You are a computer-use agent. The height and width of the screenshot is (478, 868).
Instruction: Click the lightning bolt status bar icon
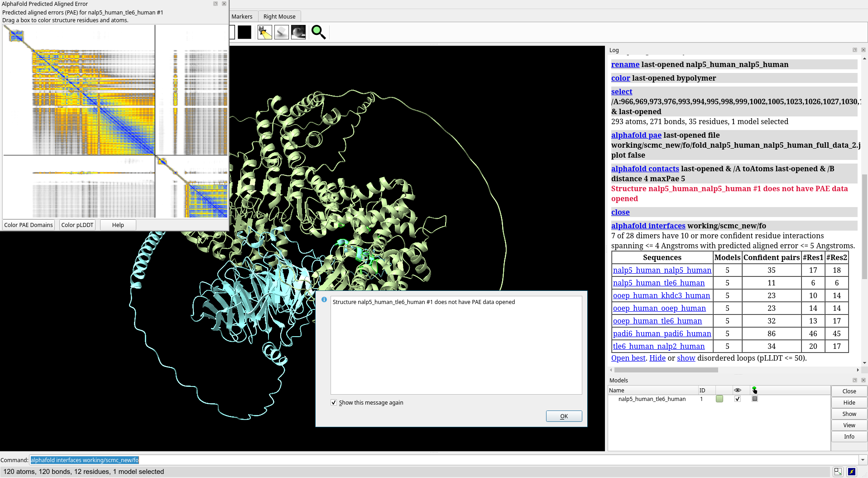click(x=852, y=472)
